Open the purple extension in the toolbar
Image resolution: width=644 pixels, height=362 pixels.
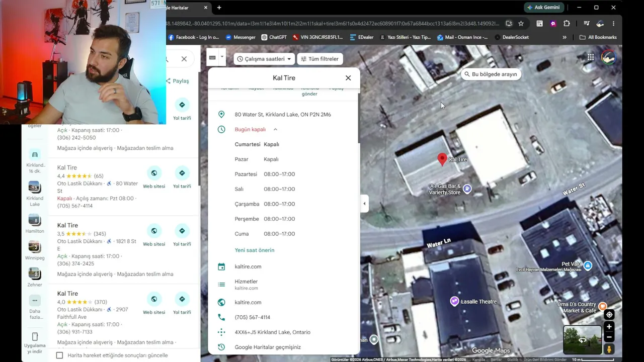tap(553, 24)
